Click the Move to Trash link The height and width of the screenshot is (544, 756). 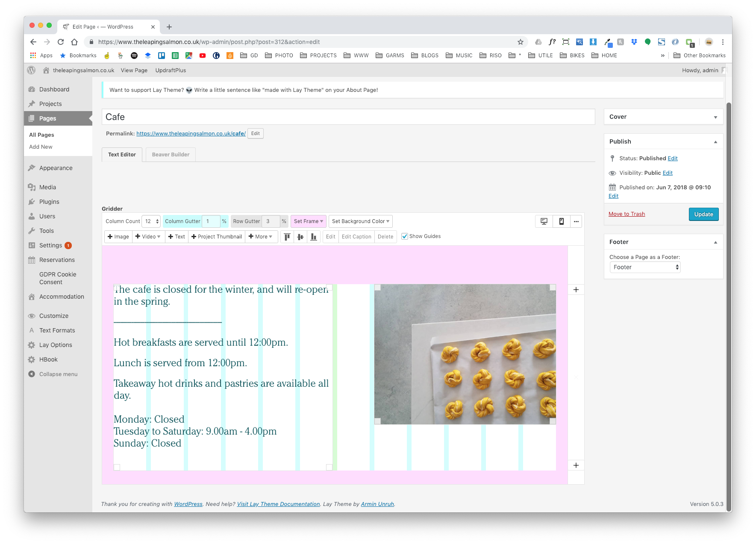[x=627, y=214]
